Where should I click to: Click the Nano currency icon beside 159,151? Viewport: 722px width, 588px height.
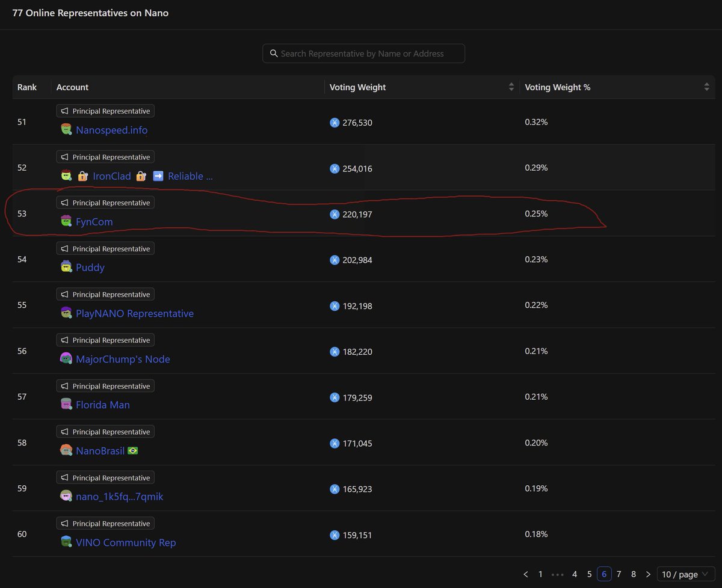(335, 535)
